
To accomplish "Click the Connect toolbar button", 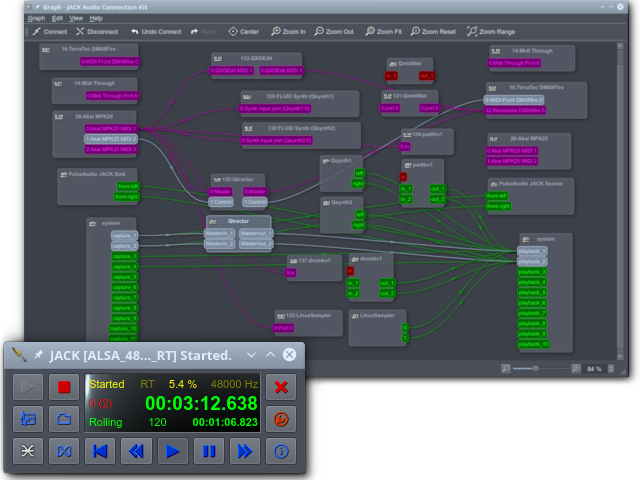I will (50, 31).
